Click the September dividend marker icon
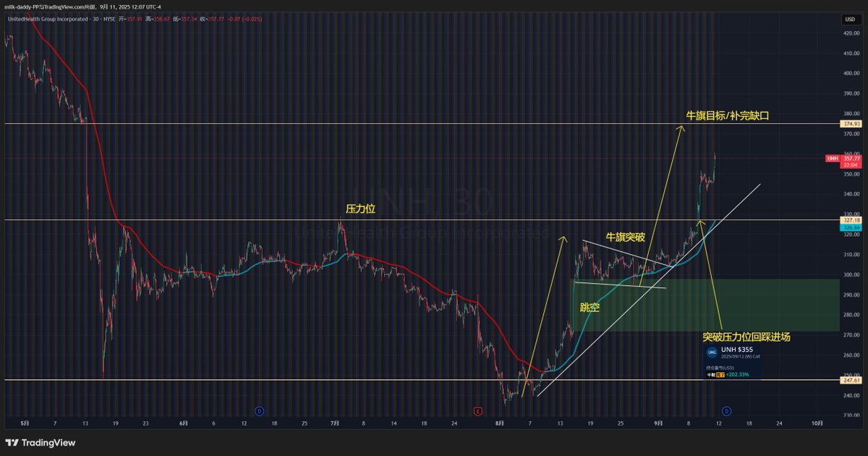 pyautogui.click(x=726, y=411)
